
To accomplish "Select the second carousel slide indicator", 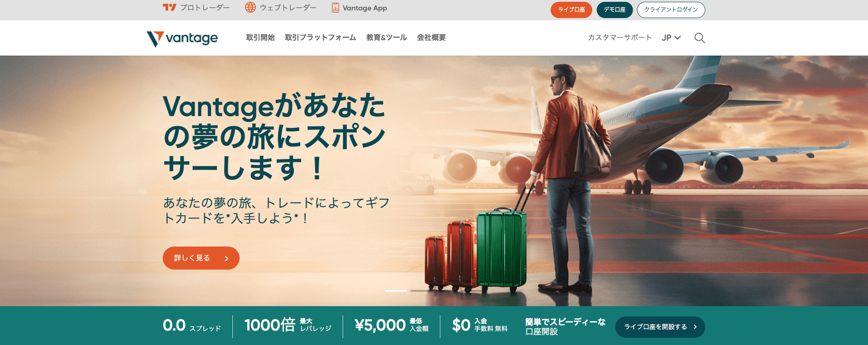I will point(421,291).
